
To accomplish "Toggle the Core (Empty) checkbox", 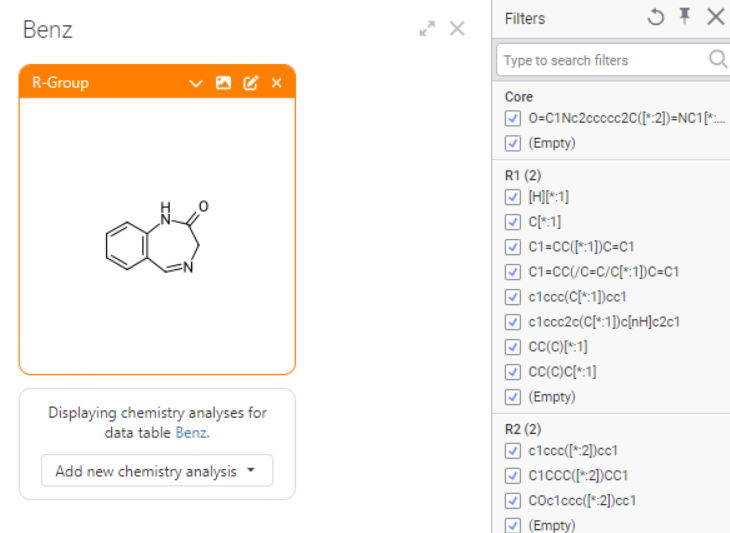I will pos(513,143).
